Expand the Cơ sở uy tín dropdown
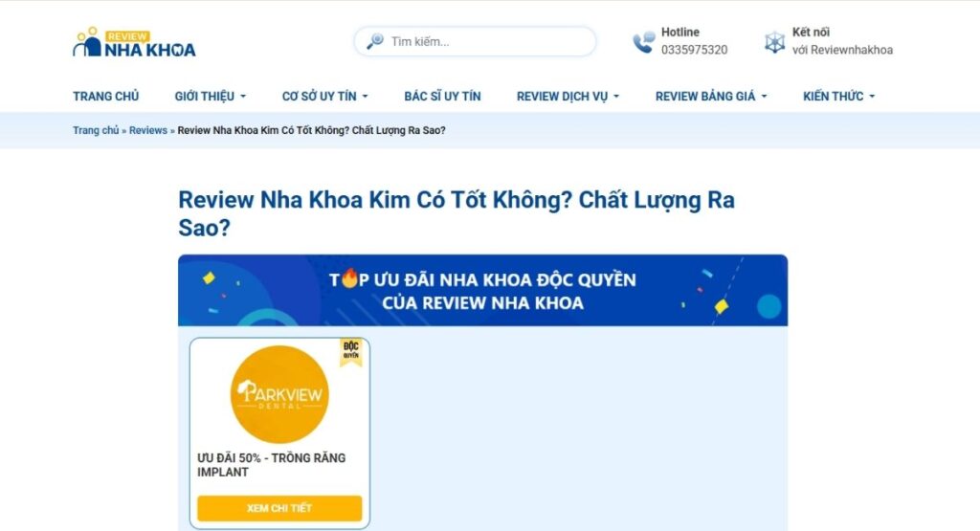 point(325,97)
